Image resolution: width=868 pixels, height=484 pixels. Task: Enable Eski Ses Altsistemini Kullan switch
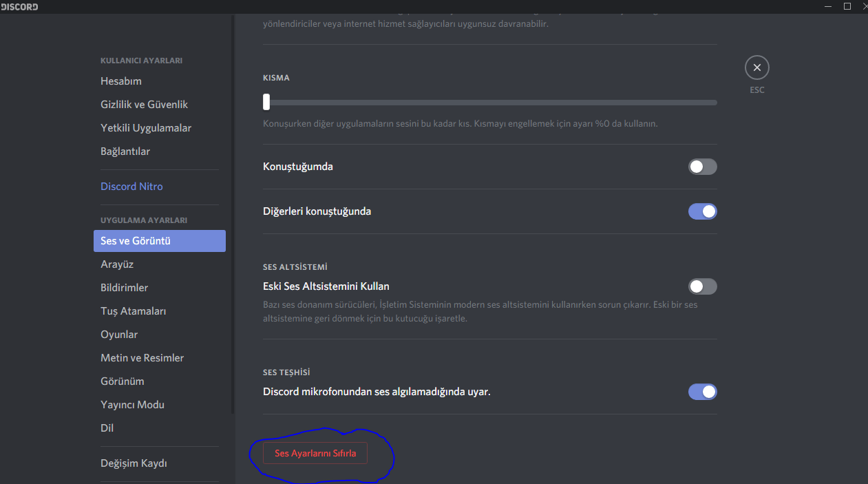coord(702,286)
